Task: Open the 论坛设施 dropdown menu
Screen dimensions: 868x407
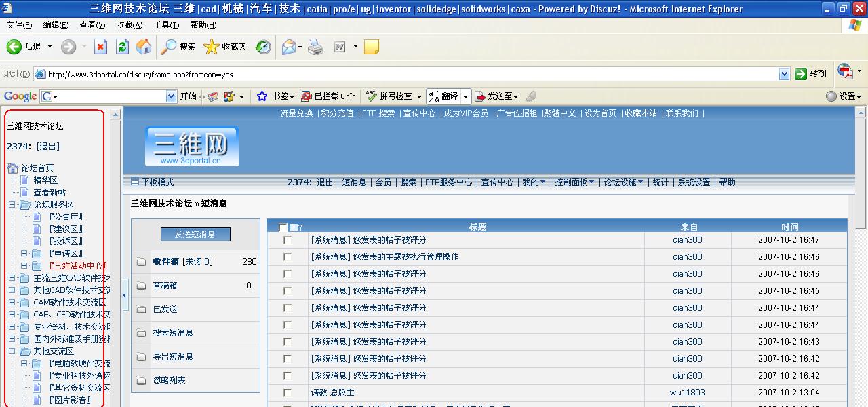Action: pos(623,182)
